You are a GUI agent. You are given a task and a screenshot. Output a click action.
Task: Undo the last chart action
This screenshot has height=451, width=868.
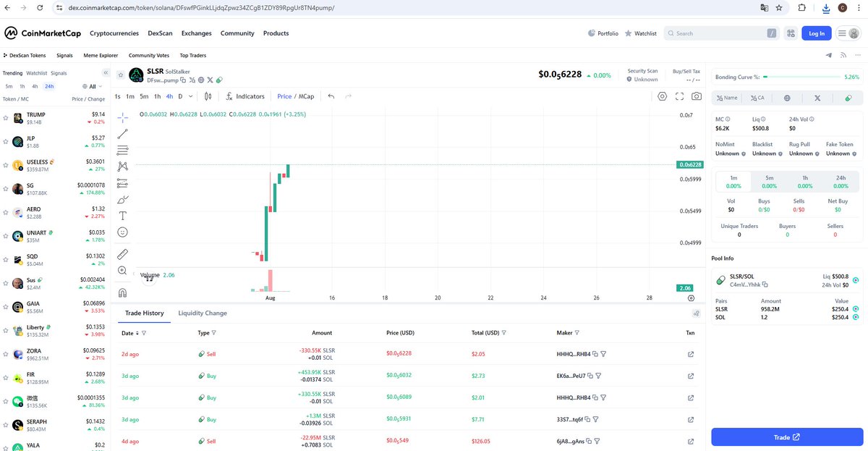click(x=331, y=96)
